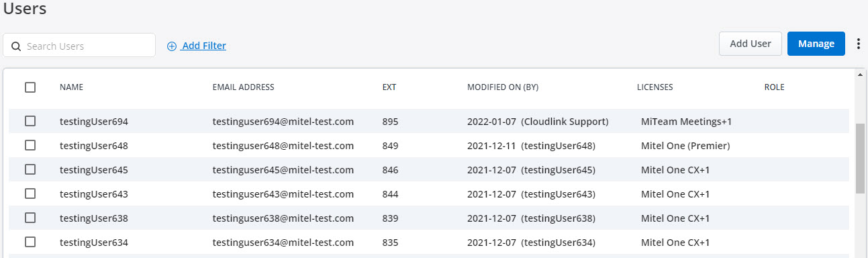
Task: Click Mitel One CX+1 license for testingUser643
Action: [675, 194]
